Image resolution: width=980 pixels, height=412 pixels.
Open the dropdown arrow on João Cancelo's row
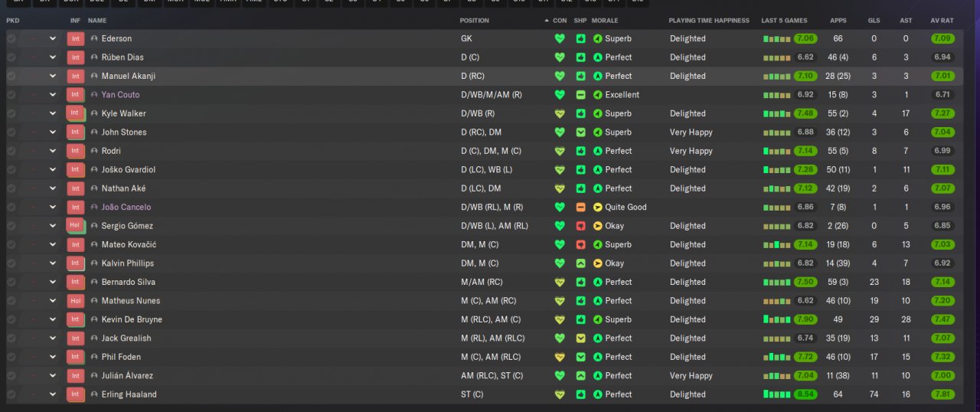[53, 207]
